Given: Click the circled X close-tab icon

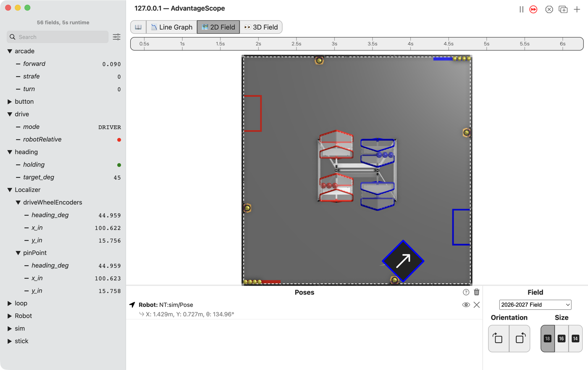Looking at the screenshot, I should tap(549, 9).
